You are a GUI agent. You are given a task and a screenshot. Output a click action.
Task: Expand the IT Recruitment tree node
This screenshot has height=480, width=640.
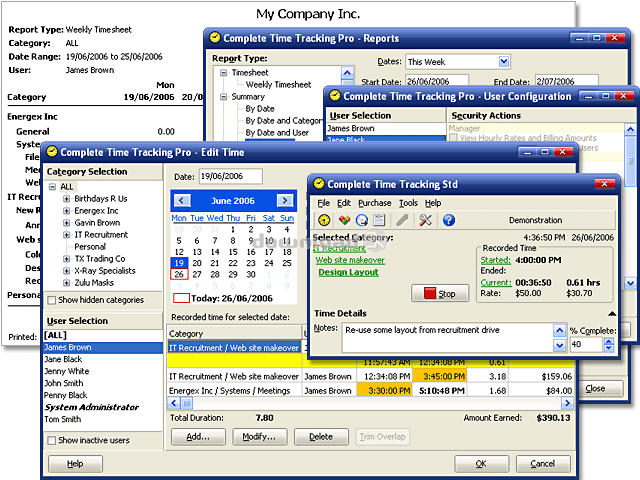tap(66, 235)
